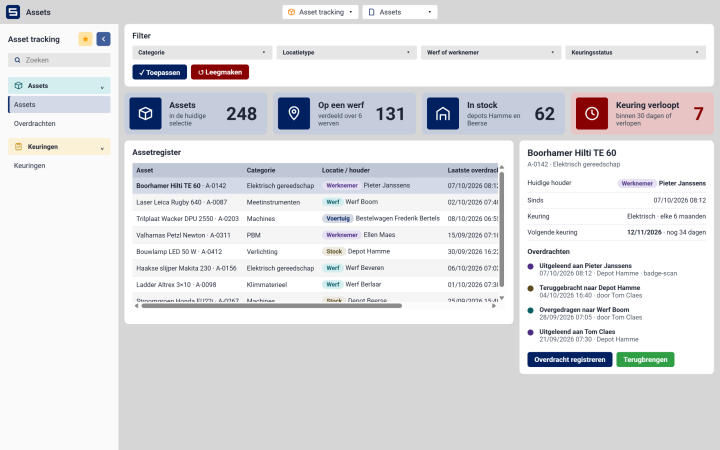The image size is (720, 450).
Task: Click the table's vertical scrollbar thumb
Action: (501, 230)
